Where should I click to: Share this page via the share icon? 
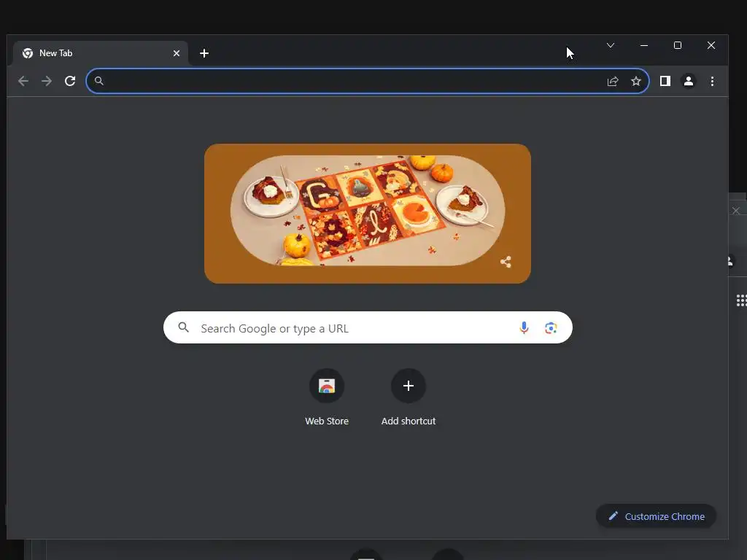[x=613, y=82]
